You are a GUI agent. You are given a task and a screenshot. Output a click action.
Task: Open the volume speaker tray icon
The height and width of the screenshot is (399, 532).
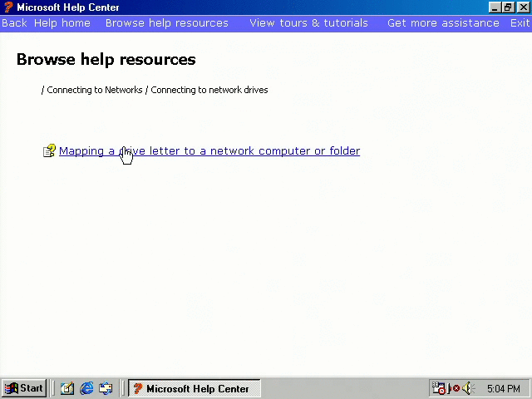(468, 388)
